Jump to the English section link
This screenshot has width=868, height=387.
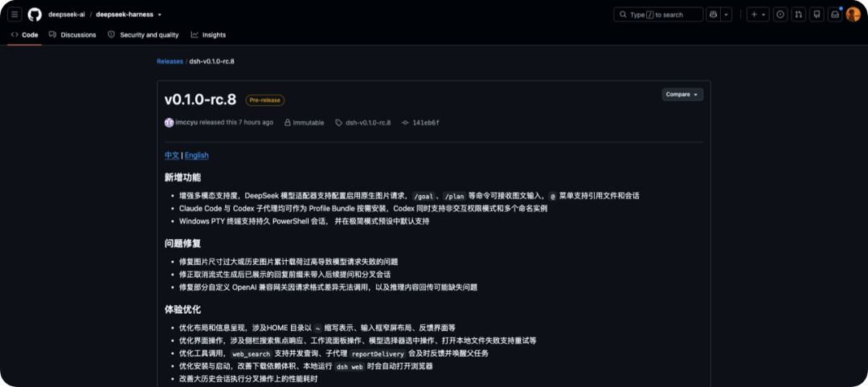197,155
